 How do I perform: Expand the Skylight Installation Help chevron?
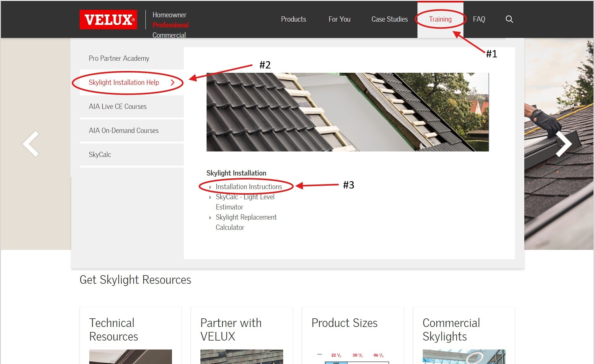[173, 82]
